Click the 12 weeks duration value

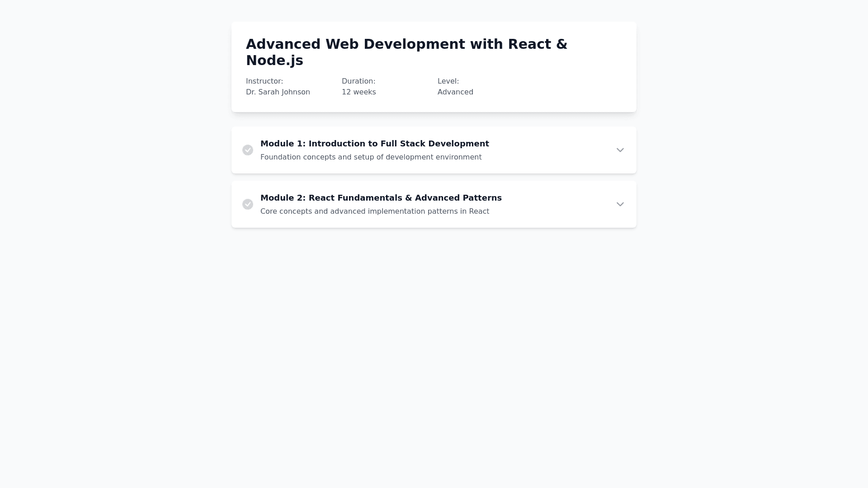click(359, 92)
